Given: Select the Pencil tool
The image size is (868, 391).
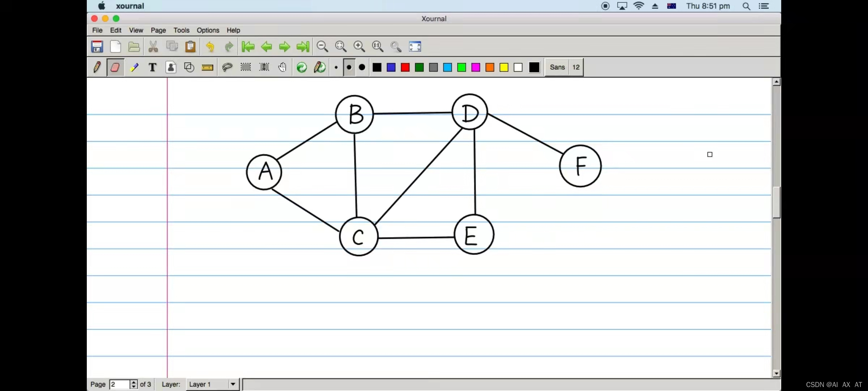Looking at the screenshot, I should click(97, 67).
